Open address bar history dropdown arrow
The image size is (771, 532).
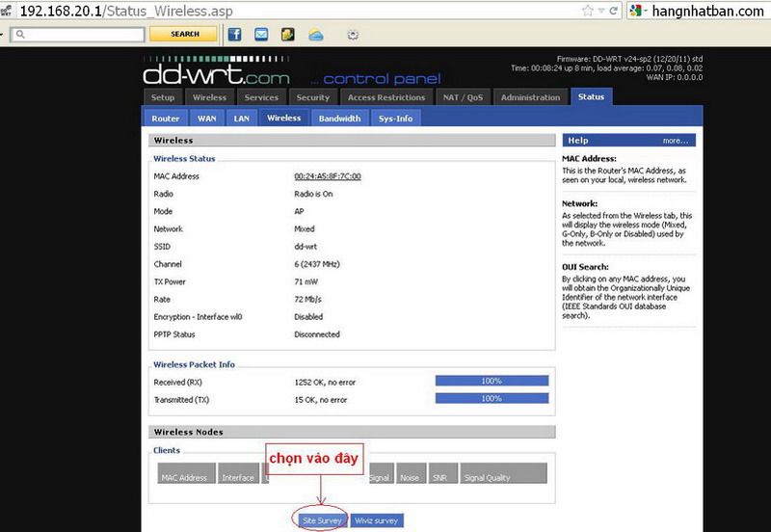[x=600, y=11]
